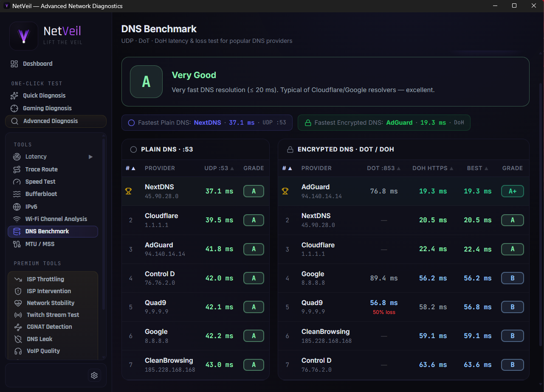This screenshot has height=392, width=544.
Task: Open the Twitch Stream Test tool
Action: [53, 315]
